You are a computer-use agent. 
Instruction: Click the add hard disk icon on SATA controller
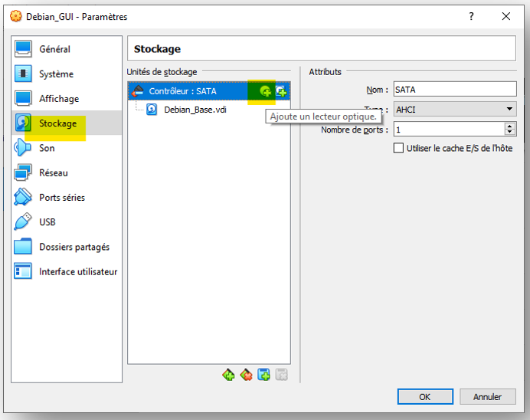[281, 91]
